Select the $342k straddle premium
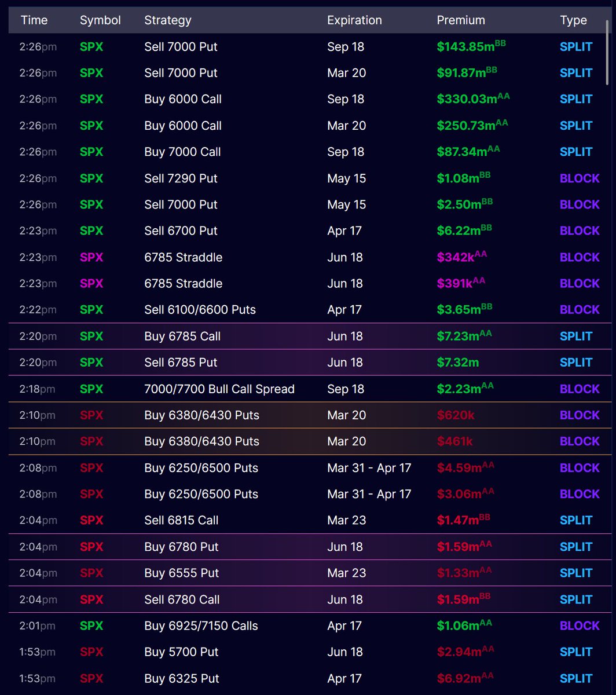This screenshot has height=695, width=616. coord(461,257)
